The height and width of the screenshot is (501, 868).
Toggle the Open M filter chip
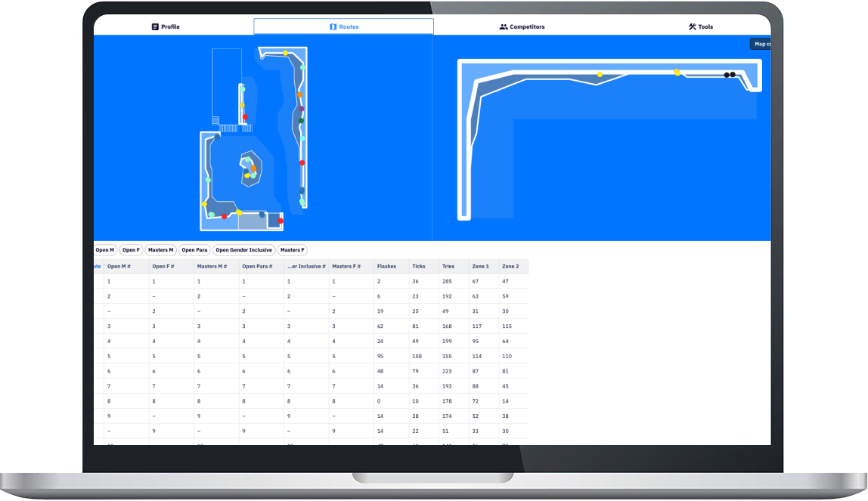pyautogui.click(x=104, y=250)
